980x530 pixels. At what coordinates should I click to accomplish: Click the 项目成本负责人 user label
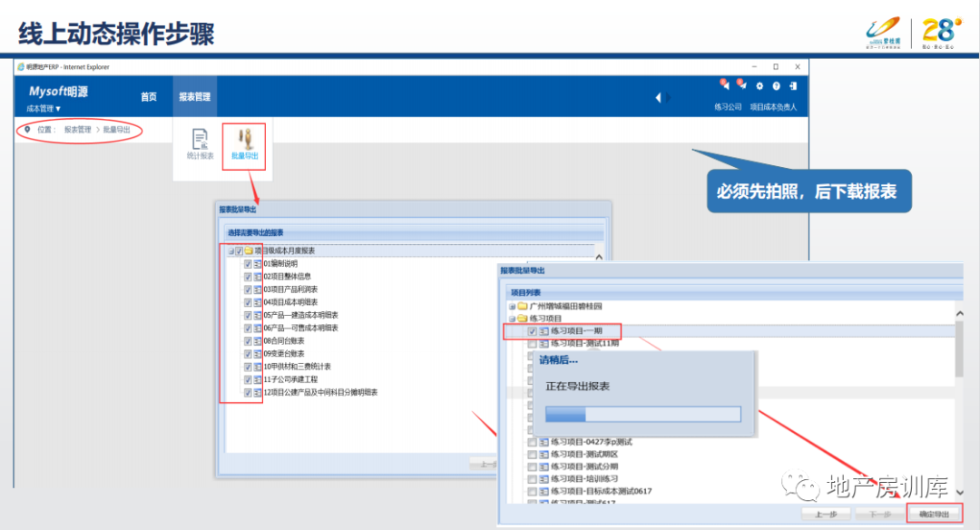[x=774, y=107]
